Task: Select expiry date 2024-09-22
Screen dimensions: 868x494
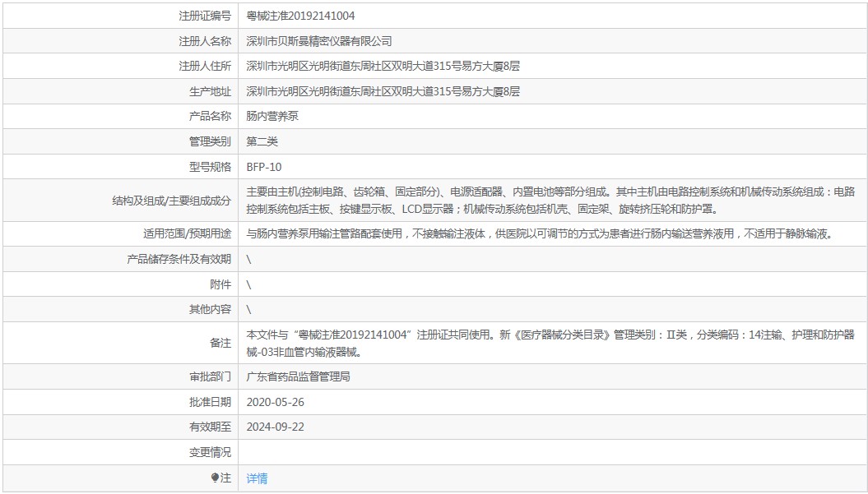Action: tap(275, 427)
